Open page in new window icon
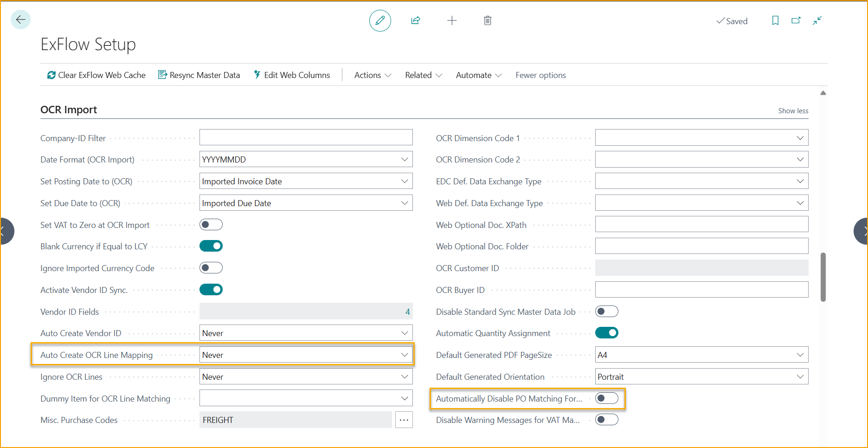This screenshot has height=448, width=868. (x=796, y=20)
